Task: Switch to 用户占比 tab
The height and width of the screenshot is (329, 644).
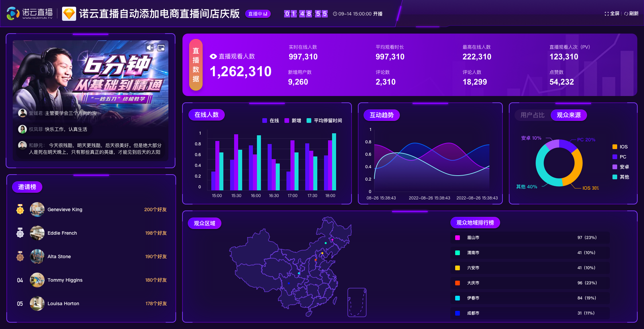Action: coord(532,115)
